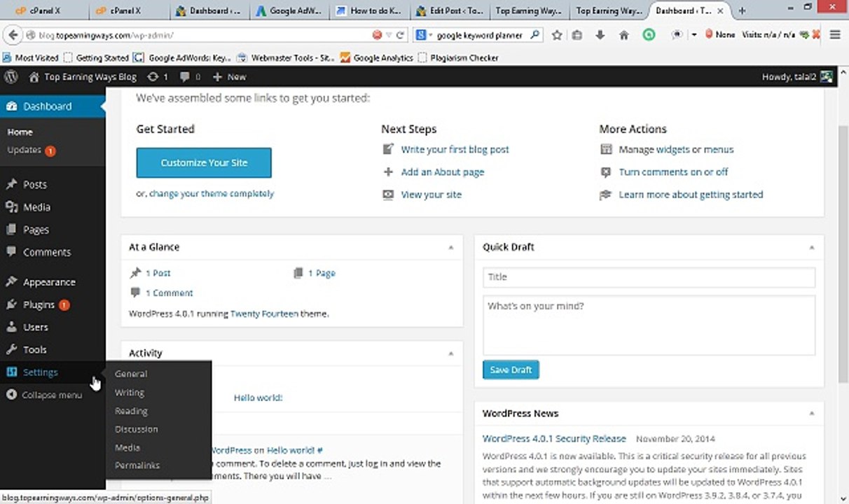Reload page with the refresh icon
The height and width of the screenshot is (504, 849).
click(401, 34)
